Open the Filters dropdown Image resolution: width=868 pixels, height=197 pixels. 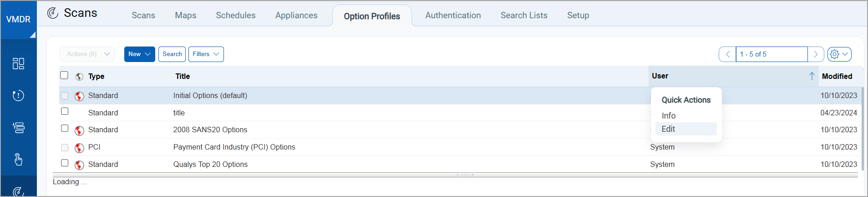point(206,54)
